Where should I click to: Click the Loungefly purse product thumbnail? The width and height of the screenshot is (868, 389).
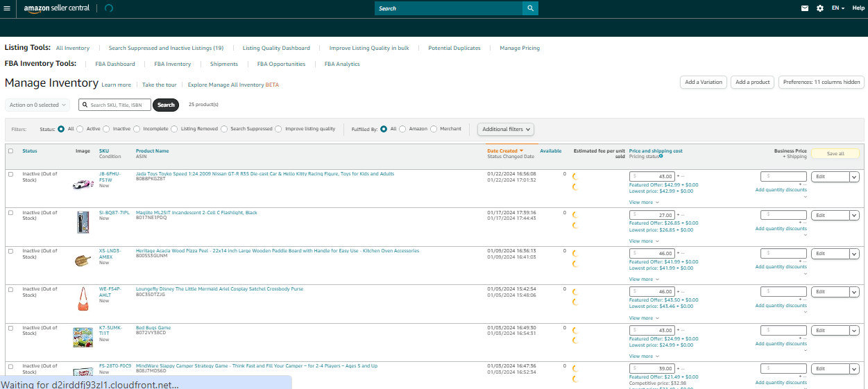(83, 299)
